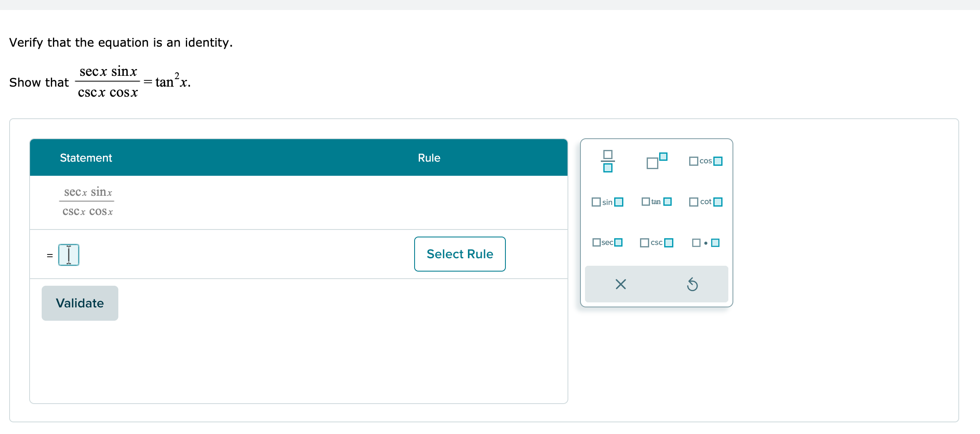Insert the sin function template
The width and height of the screenshot is (980, 434).
click(x=607, y=202)
